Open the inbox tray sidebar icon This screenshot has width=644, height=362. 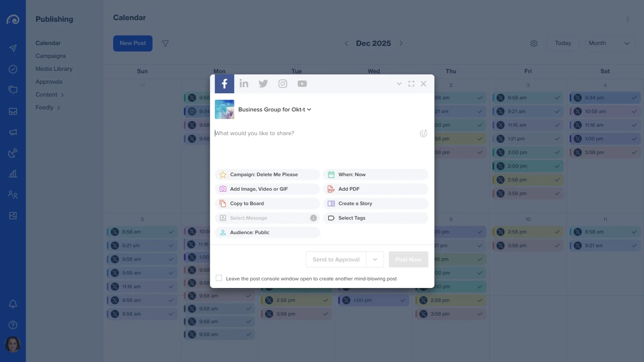pyautogui.click(x=13, y=111)
